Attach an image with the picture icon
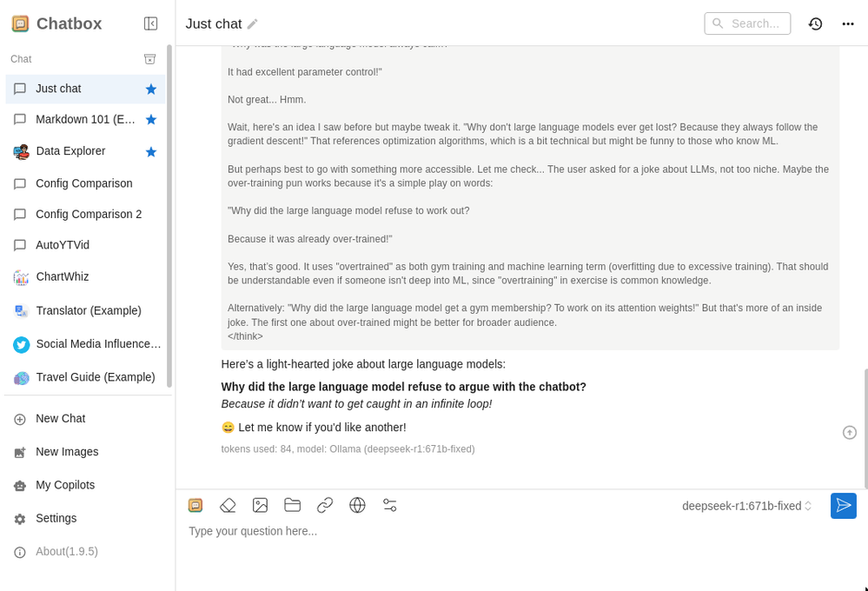 click(260, 505)
